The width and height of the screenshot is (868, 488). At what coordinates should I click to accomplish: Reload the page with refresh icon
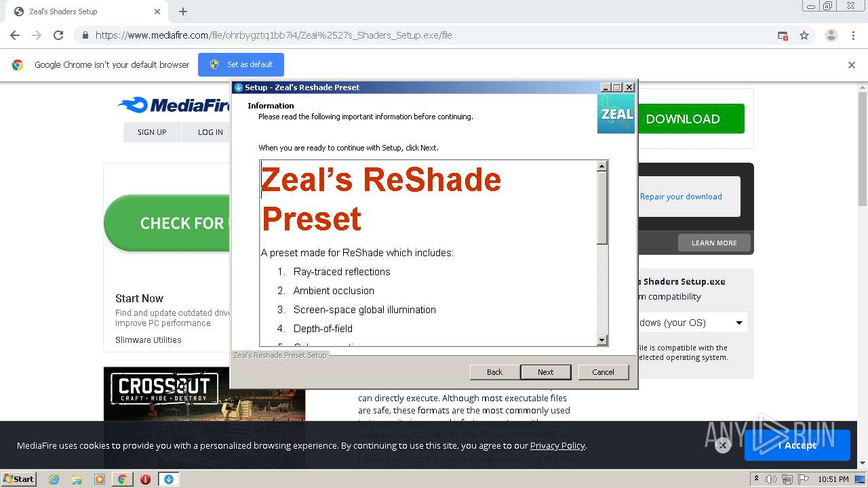[x=58, y=35]
